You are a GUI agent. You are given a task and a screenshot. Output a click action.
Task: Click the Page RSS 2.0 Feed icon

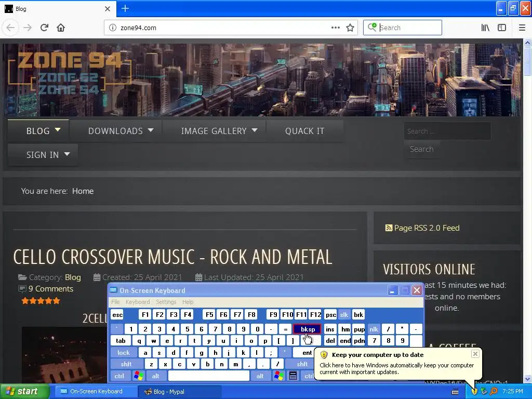[x=389, y=228]
